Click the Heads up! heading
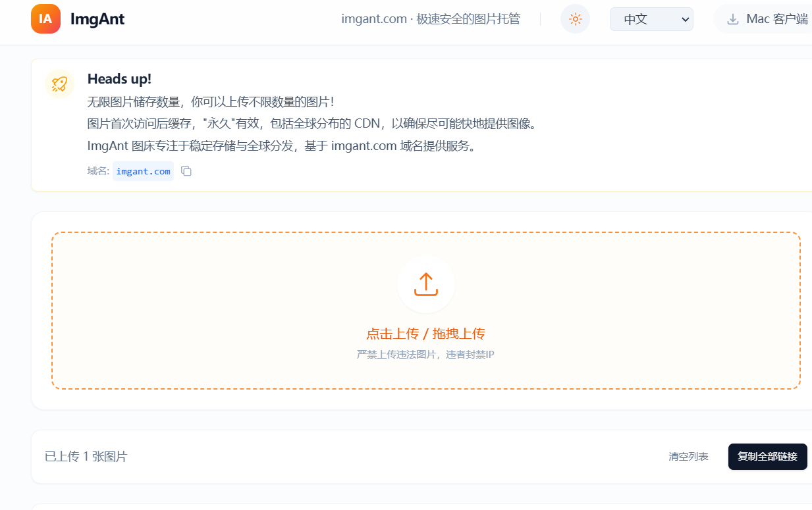 119,79
